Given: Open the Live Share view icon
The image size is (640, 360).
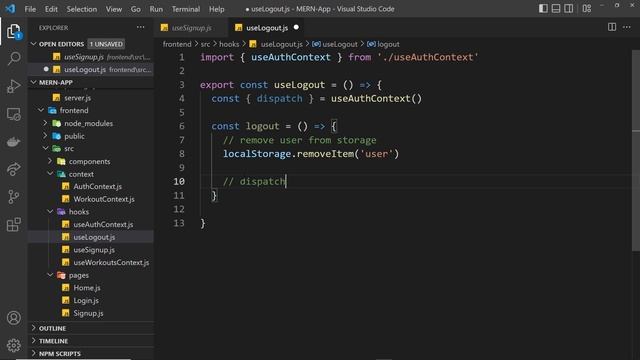Looking at the screenshot, I should 13,169.
